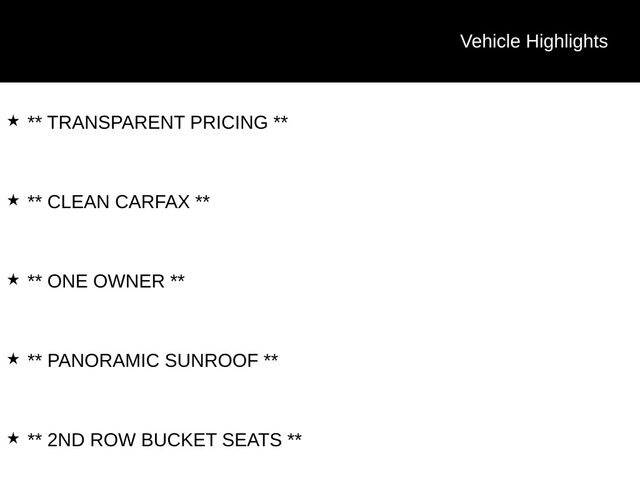Screen dimensions: 640x480
Task: Click the word Vehicle in the header
Action: click(490, 42)
